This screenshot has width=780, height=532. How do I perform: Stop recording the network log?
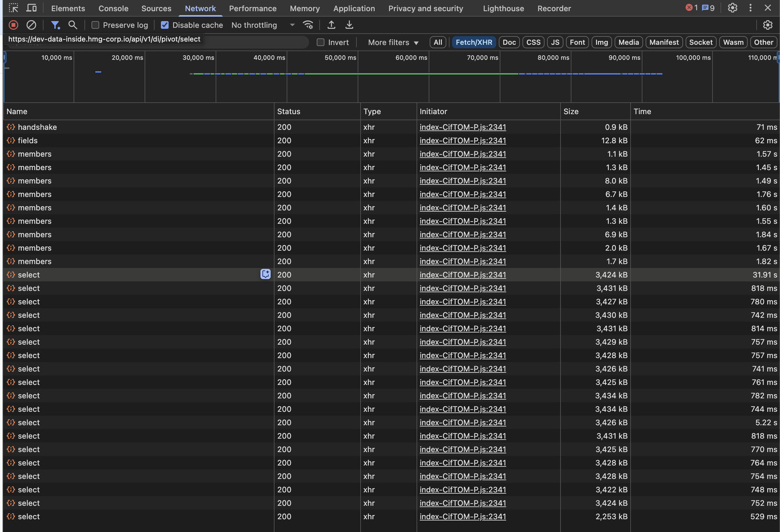[13, 25]
